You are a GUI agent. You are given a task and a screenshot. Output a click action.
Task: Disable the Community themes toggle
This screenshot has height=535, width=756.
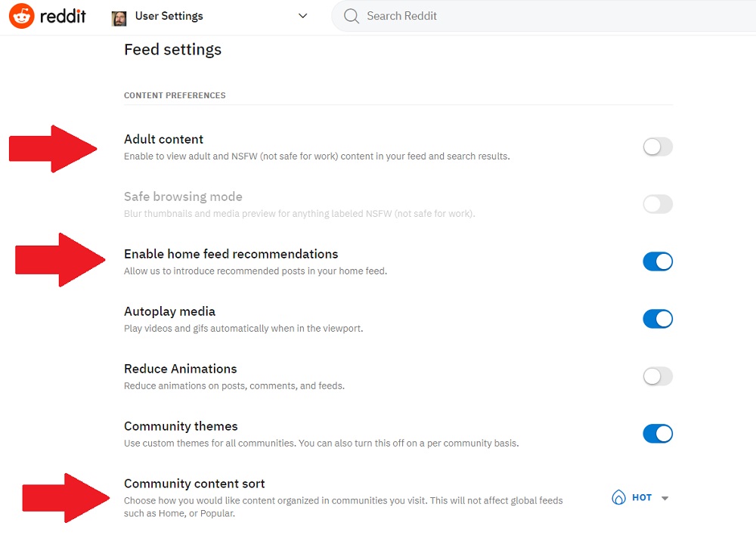pyautogui.click(x=657, y=434)
